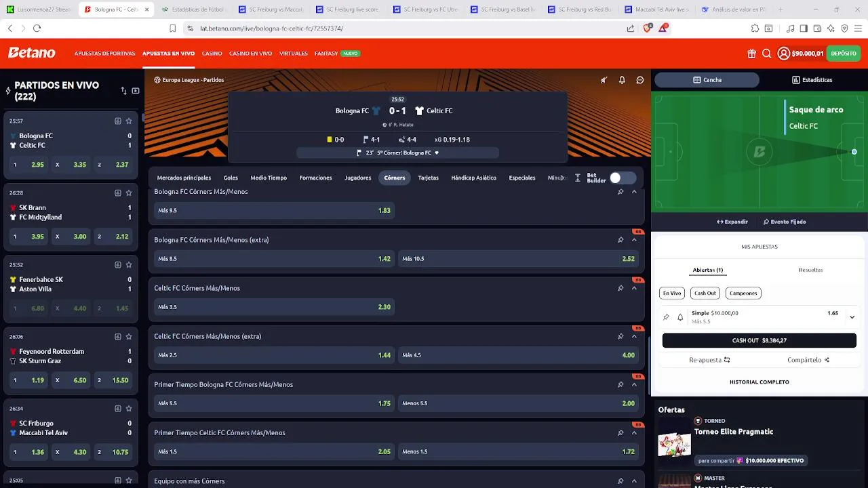Open the user account icon
868x488 pixels.
pyautogui.click(x=784, y=54)
